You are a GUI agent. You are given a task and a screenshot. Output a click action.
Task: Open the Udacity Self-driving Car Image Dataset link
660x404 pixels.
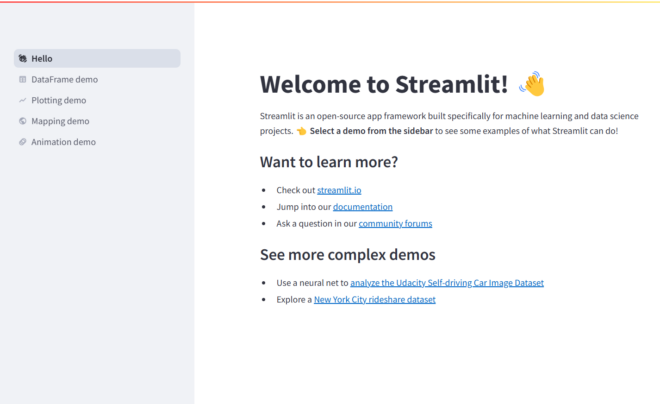(x=447, y=283)
